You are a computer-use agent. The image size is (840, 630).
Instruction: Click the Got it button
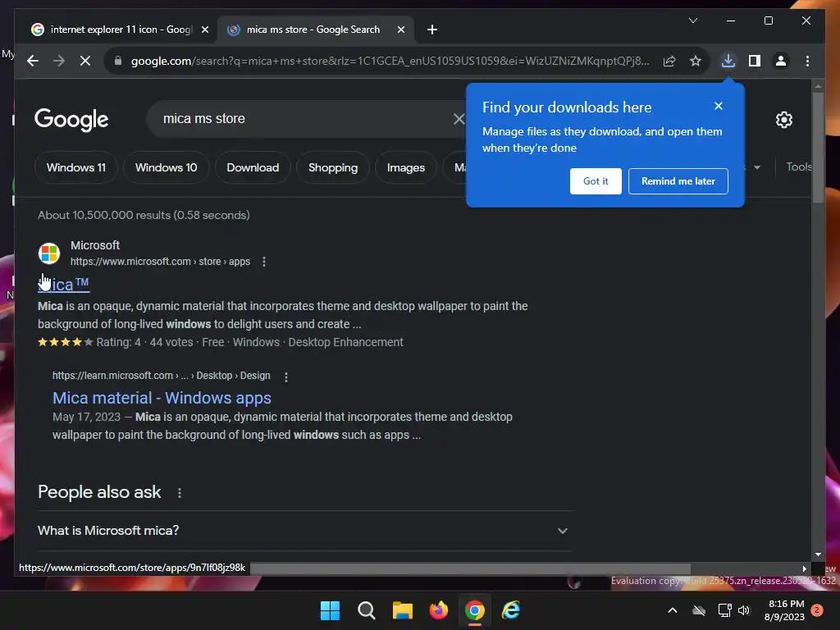click(596, 181)
